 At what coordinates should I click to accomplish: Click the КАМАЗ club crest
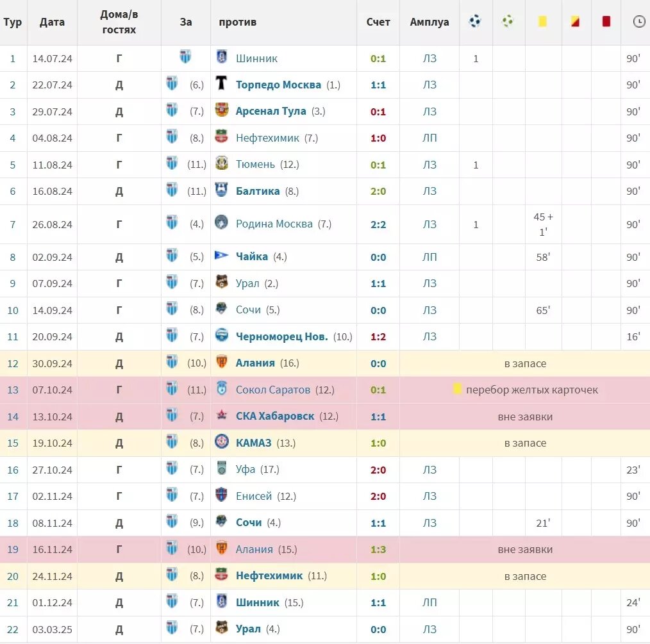[x=222, y=441]
